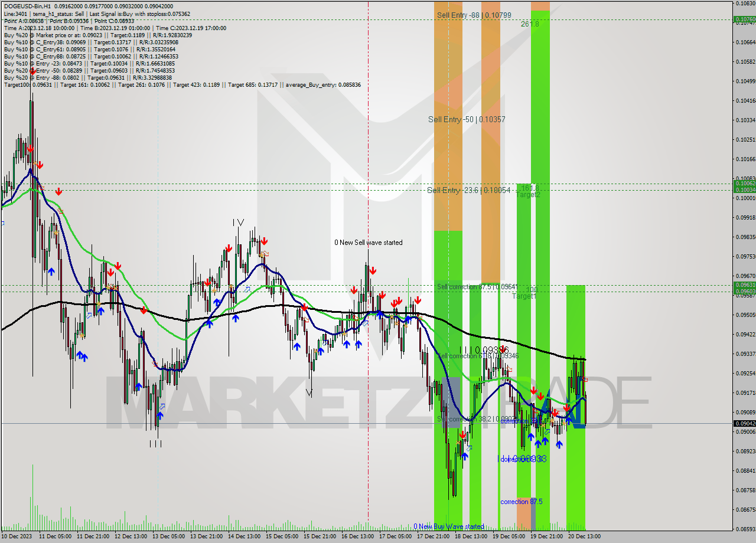Click the '0 New Buy Wave started' annotation
Image resolution: width=756 pixels, height=543 pixels.
coord(449,526)
